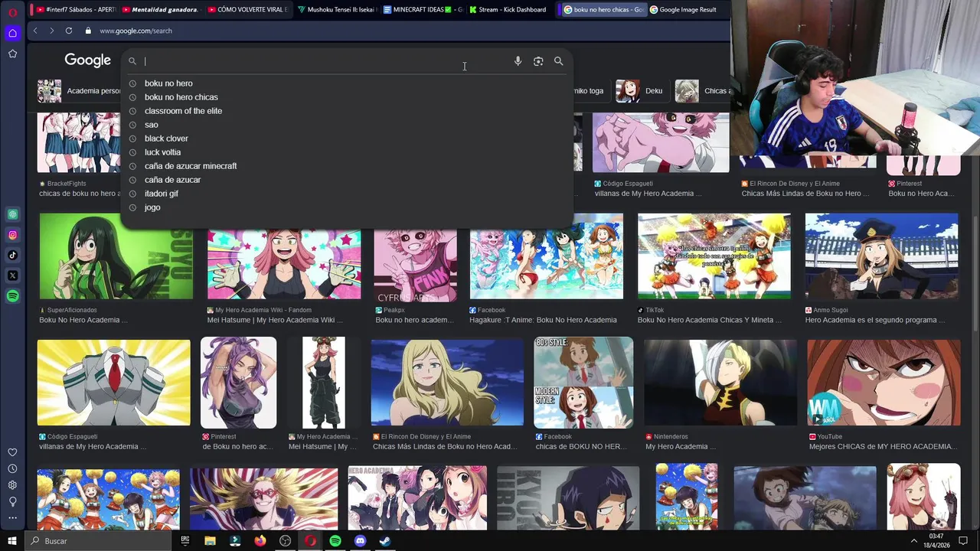This screenshot has width=980, height=551.
Task: Open the Nintenderos 'My Hero Academia' thumbnail
Action: pyautogui.click(x=720, y=383)
